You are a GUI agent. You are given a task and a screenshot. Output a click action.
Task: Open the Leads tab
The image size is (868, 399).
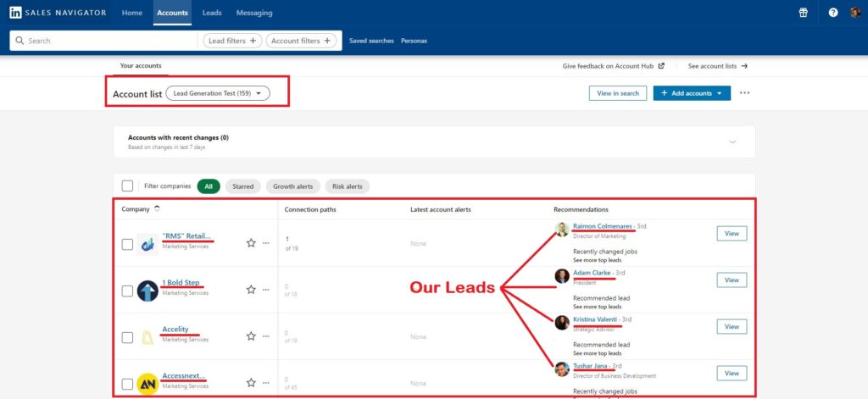pyautogui.click(x=212, y=13)
